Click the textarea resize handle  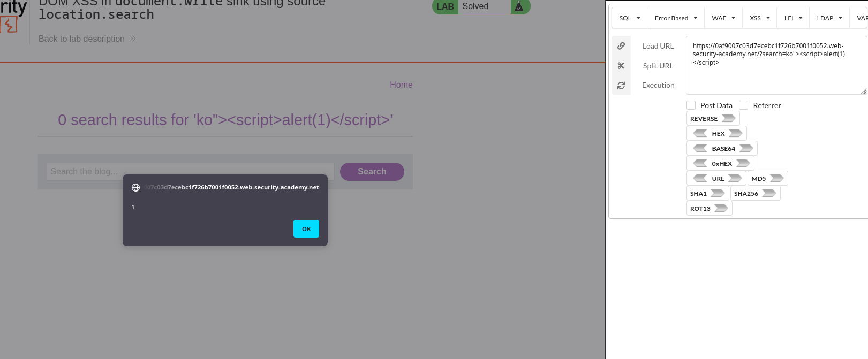pyautogui.click(x=864, y=91)
